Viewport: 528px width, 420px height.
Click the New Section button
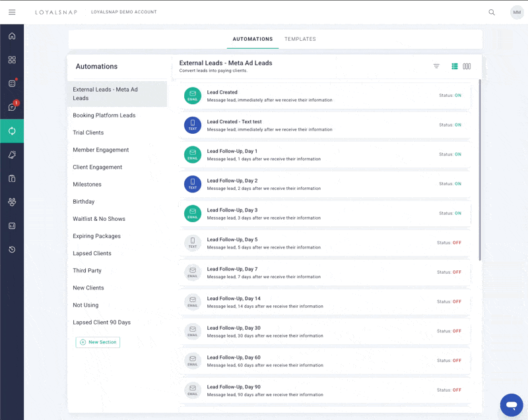click(x=98, y=342)
